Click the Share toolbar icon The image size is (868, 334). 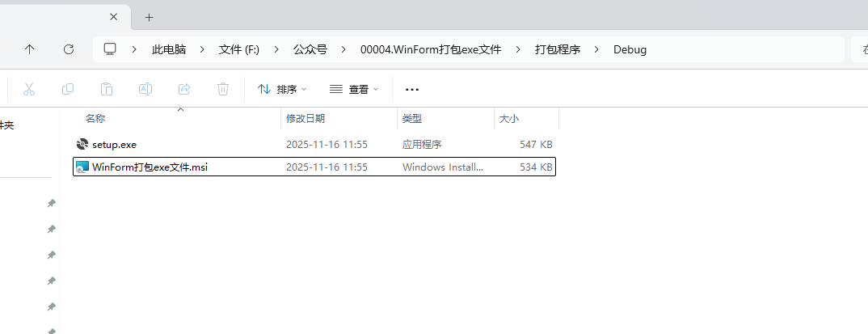(184, 89)
